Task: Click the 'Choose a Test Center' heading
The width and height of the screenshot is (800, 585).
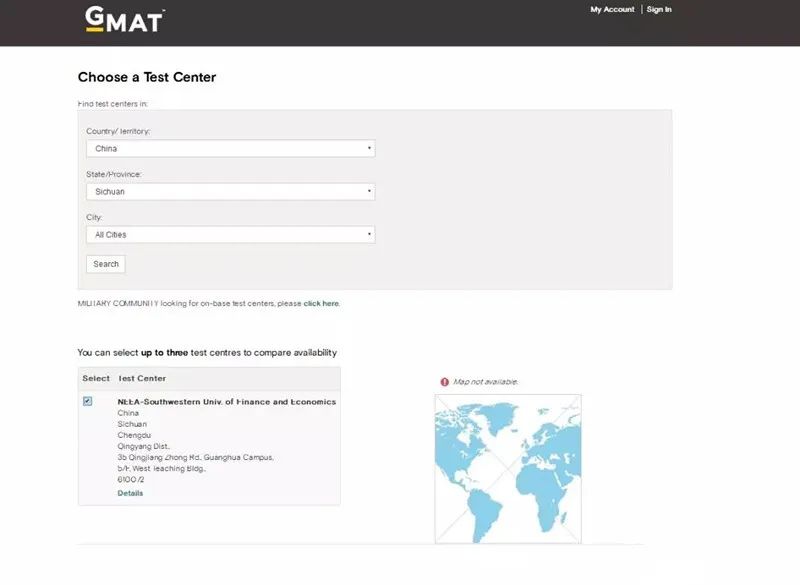Action: pos(147,77)
